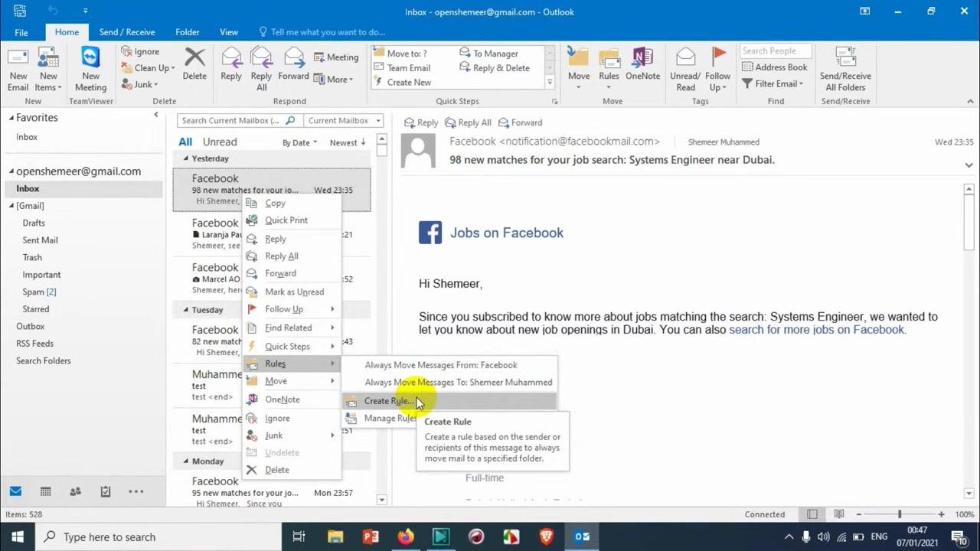Click zoom in plus button

[x=941, y=514]
